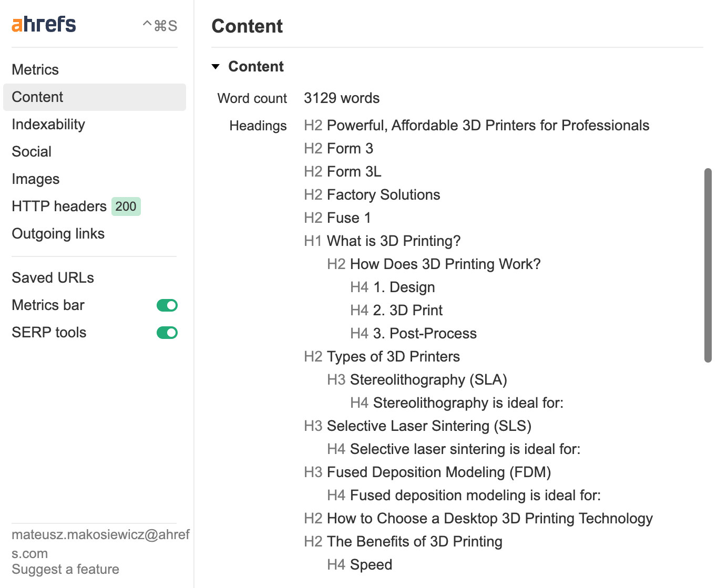Open the Outgoing links section

pos(58,233)
